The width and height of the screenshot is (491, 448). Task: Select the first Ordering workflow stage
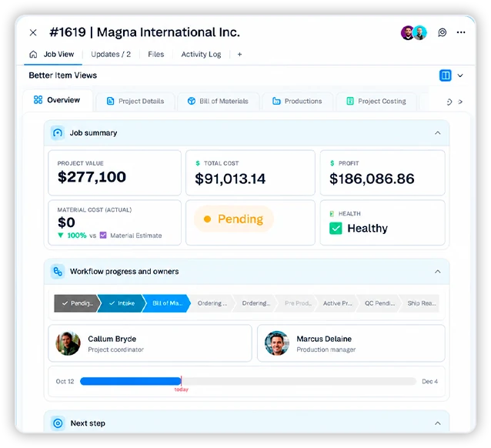[x=212, y=303]
